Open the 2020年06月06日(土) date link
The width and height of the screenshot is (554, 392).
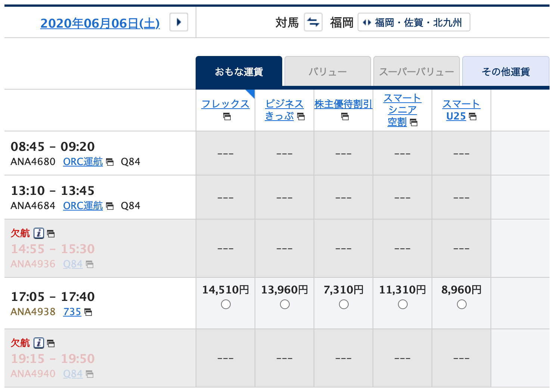100,23
